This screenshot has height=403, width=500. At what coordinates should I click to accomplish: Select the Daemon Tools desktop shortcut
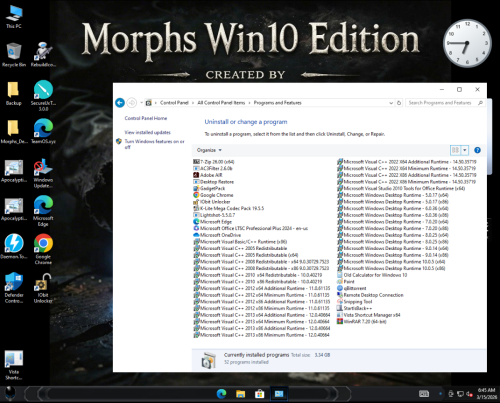tap(14, 247)
